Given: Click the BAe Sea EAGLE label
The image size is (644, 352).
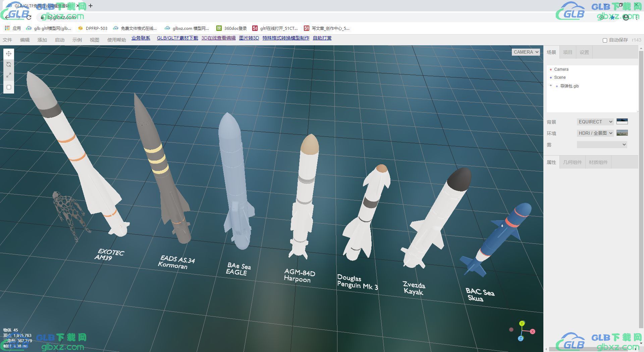Looking at the screenshot, I should (x=238, y=269).
